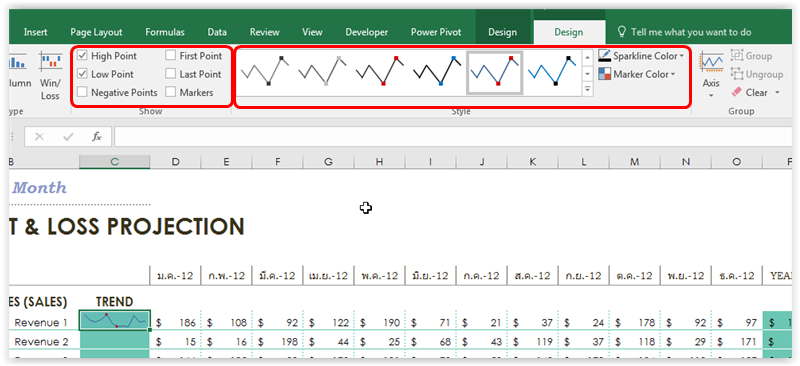Enable the First Point checkbox
This screenshot has height=366, width=800.
[x=170, y=56]
